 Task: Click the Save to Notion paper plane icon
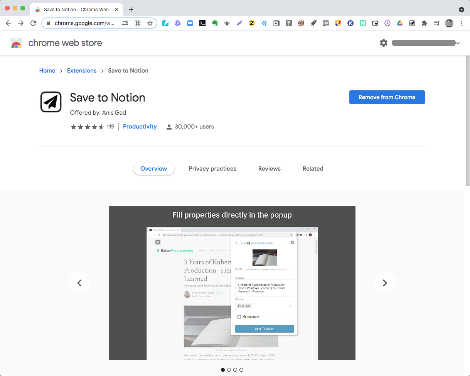(x=51, y=102)
